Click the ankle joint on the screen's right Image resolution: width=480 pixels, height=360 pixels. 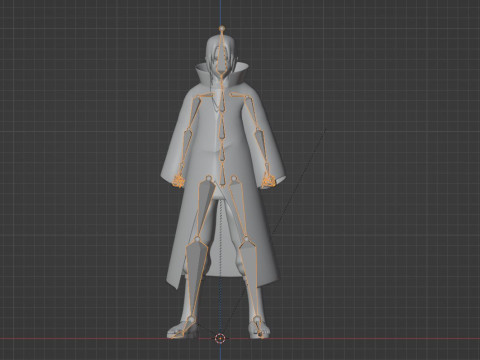tap(256, 319)
